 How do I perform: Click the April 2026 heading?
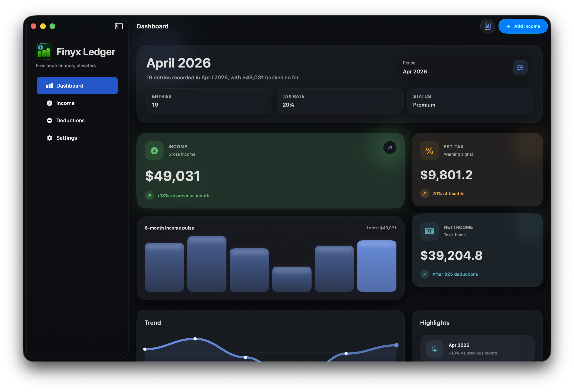(x=179, y=63)
